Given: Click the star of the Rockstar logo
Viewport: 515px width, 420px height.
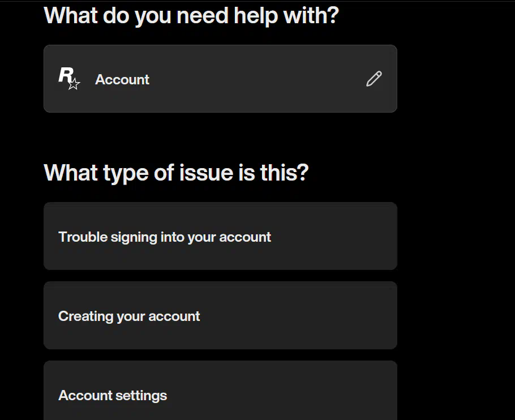Looking at the screenshot, I should pos(74,84).
